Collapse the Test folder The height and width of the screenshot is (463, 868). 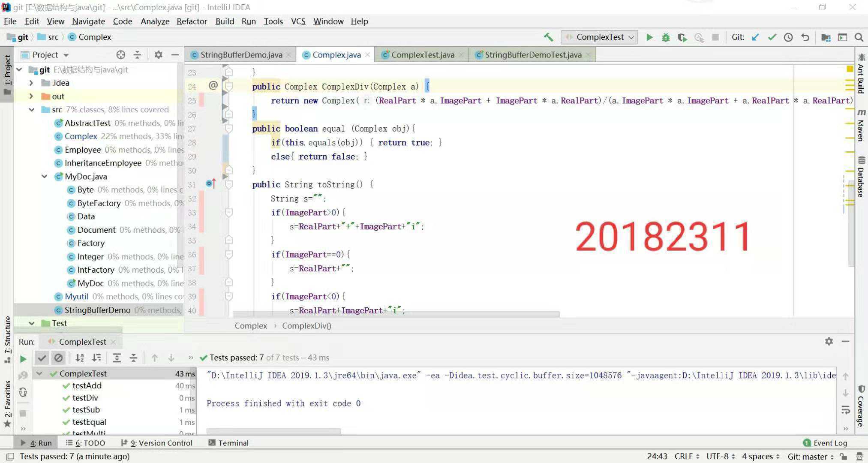point(31,323)
